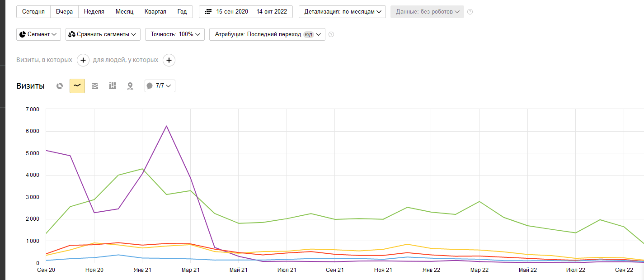The image size is (644, 280).
Task: Click 'Сравнить сегменты' button
Action: (x=103, y=34)
